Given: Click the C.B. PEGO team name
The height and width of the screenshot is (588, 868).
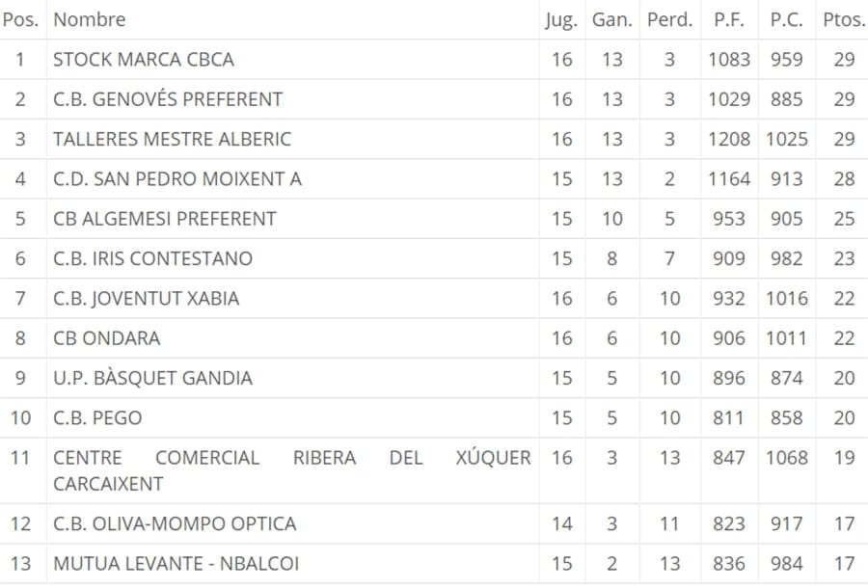Looking at the screenshot, I should click(97, 418).
